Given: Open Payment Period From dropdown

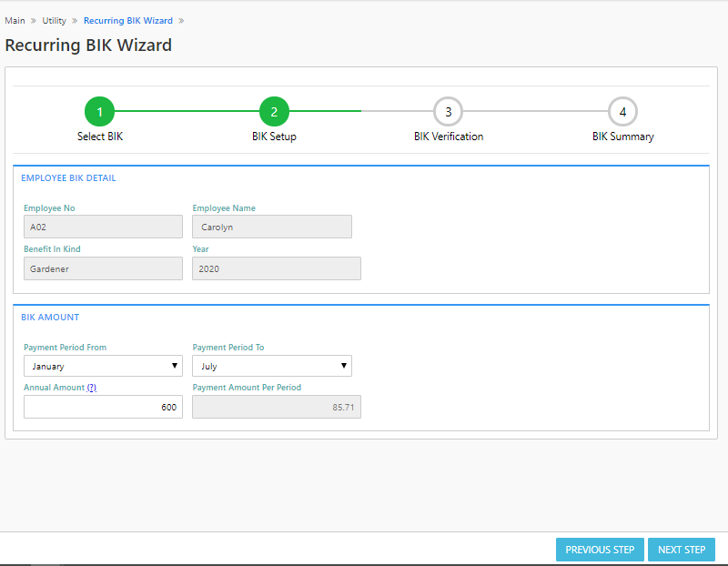Looking at the screenshot, I should 103,366.
